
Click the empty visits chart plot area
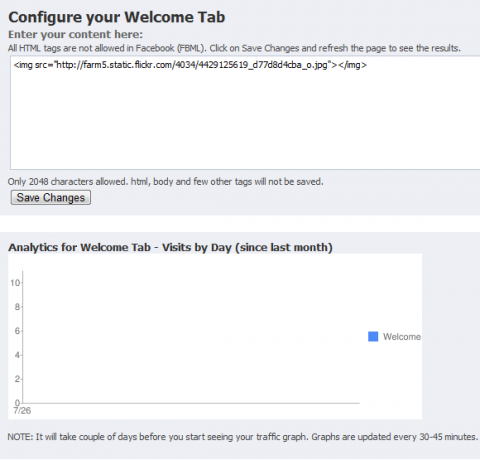(x=191, y=337)
